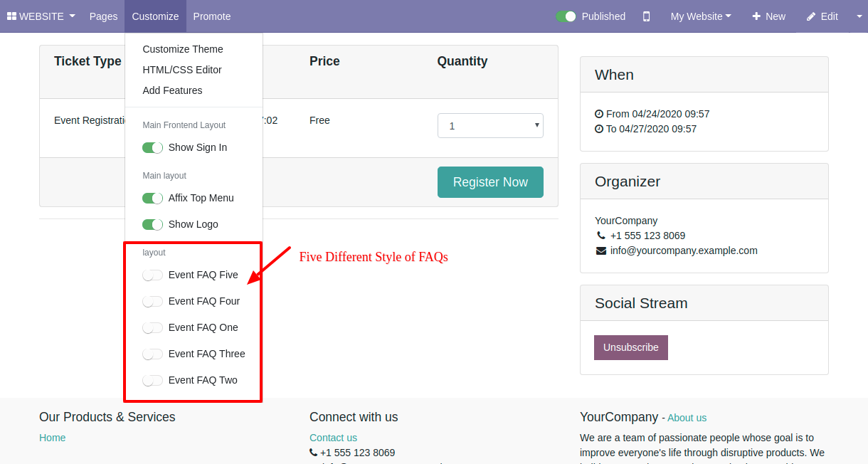Image resolution: width=868 pixels, height=464 pixels.
Task: Disable the Show Sign In toggle
Action: [x=153, y=147]
